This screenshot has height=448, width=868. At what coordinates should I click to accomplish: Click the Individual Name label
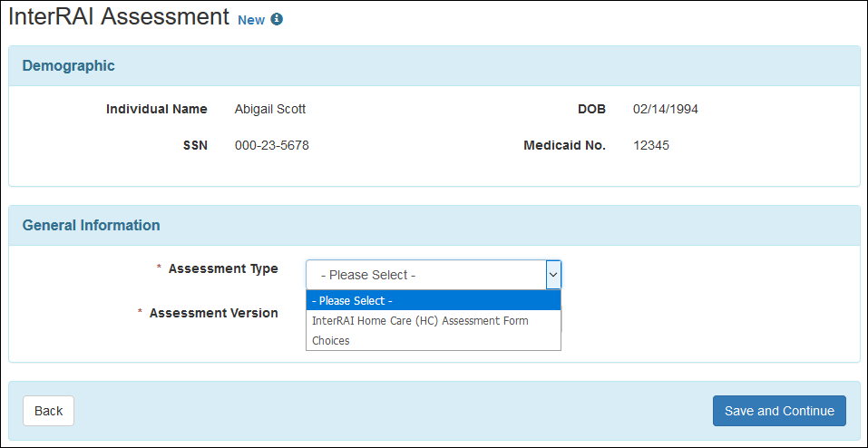pos(157,109)
